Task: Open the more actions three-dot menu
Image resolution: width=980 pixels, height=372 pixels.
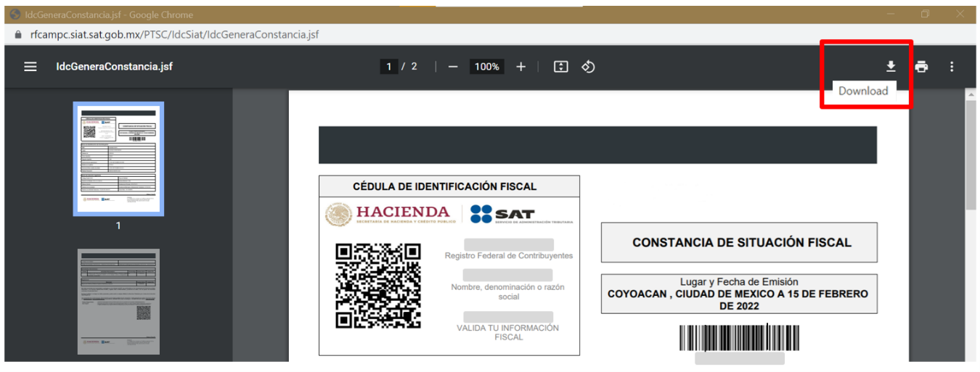Action: tap(952, 67)
